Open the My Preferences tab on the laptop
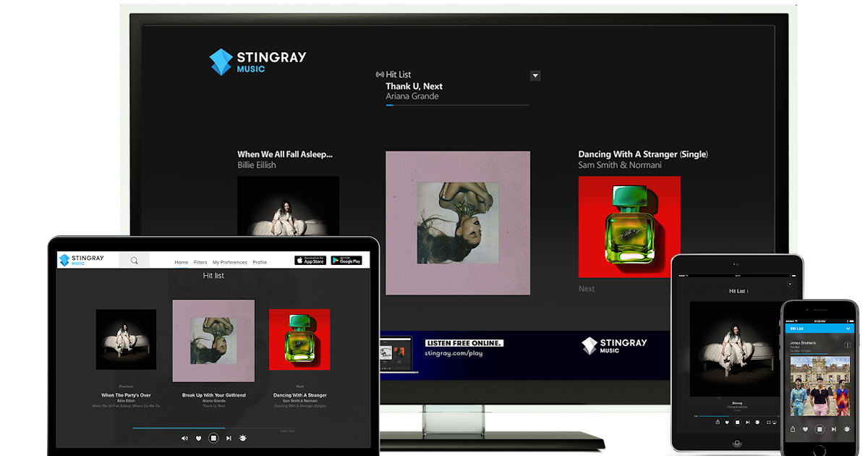 tap(229, 262)
